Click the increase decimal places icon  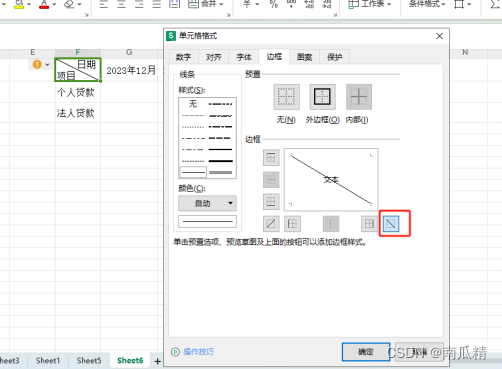309,4
